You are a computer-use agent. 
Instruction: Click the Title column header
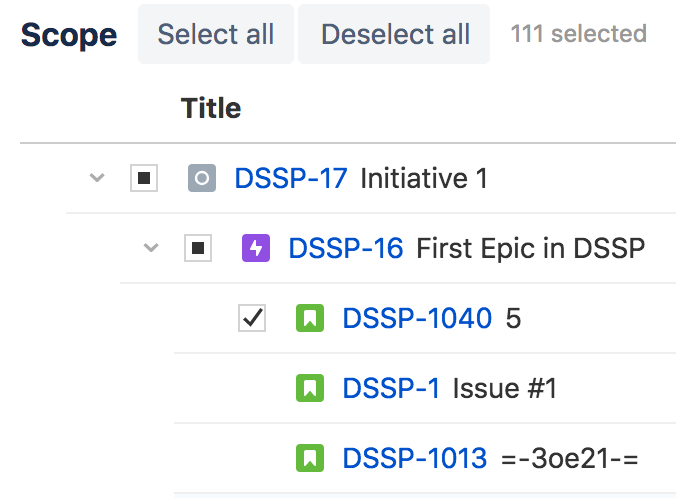tap(211, 107)
